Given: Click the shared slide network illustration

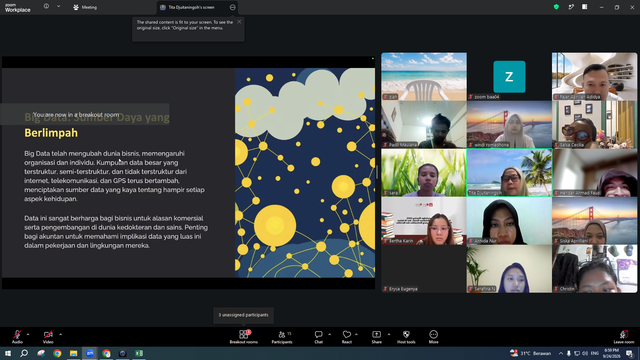Looking at the screenshot, I should [305, 173].
